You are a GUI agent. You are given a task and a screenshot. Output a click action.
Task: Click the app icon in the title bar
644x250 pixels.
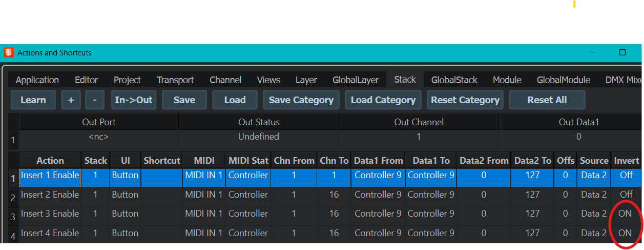pyautogui.click(x=9, y=52)
